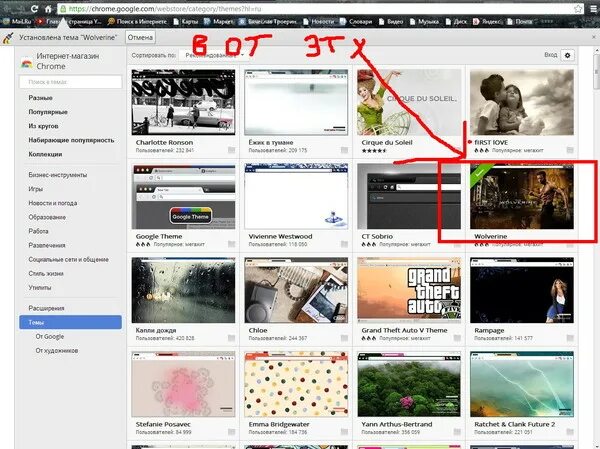Open the CT Sobrio theme thumbnail

pyautogui.click(x=409, y=196)
